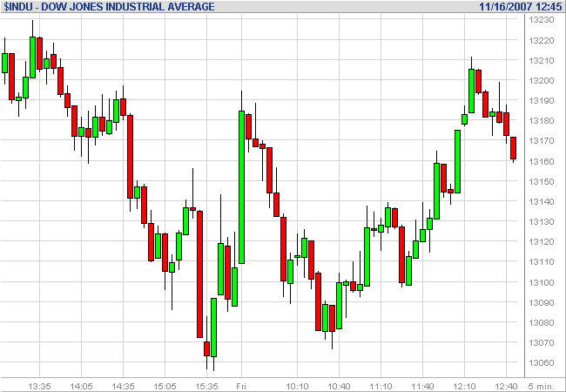566x392 pixels.
Task: Click the long red candle just before 15:35
Action: 199,274
